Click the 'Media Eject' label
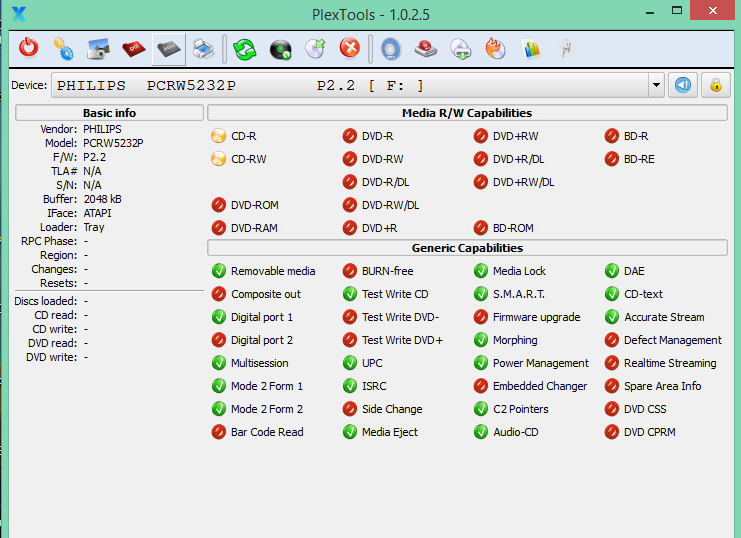This screenshot has width=741, height=538. (390, 432)
